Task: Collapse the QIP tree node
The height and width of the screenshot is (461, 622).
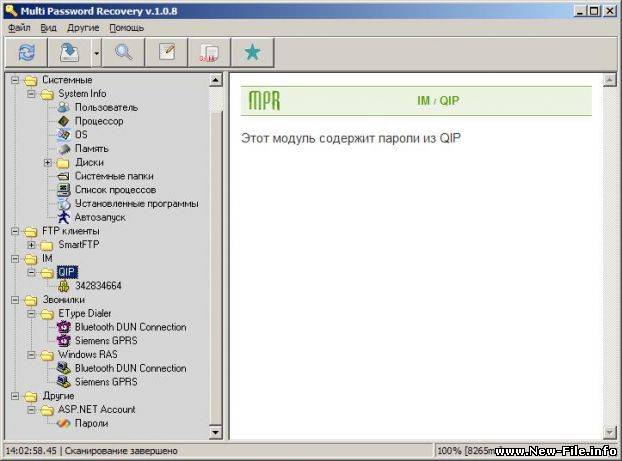Action: (31, 272)
